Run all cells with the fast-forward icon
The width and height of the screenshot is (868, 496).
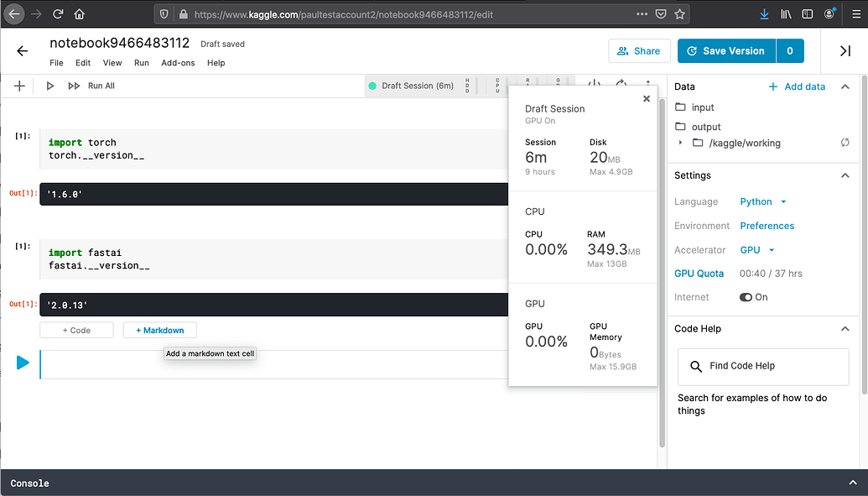click(73, 85)
